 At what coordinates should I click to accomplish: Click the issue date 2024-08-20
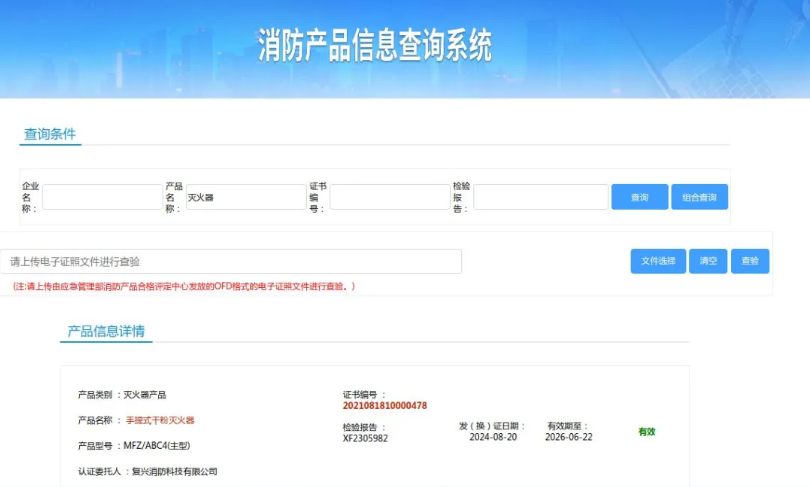492,437
